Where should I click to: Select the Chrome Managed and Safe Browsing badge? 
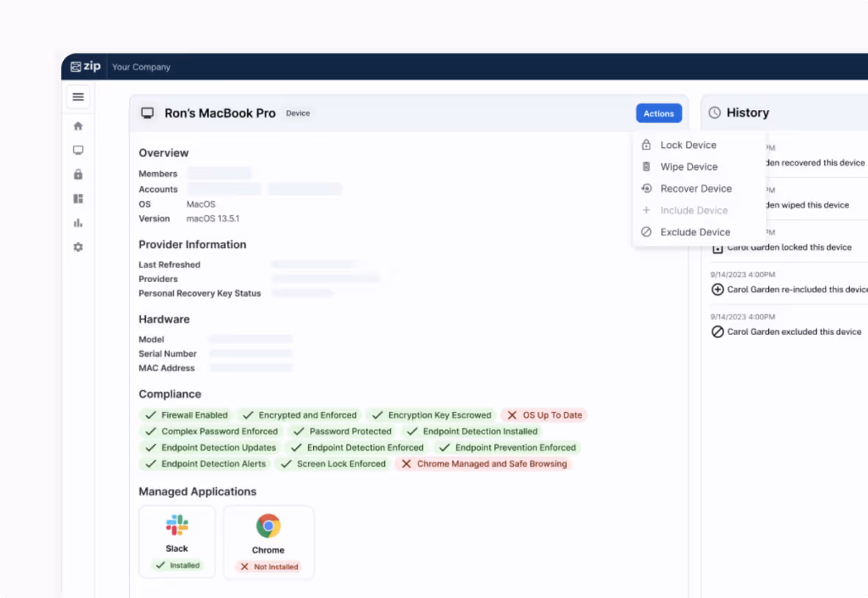483,463
